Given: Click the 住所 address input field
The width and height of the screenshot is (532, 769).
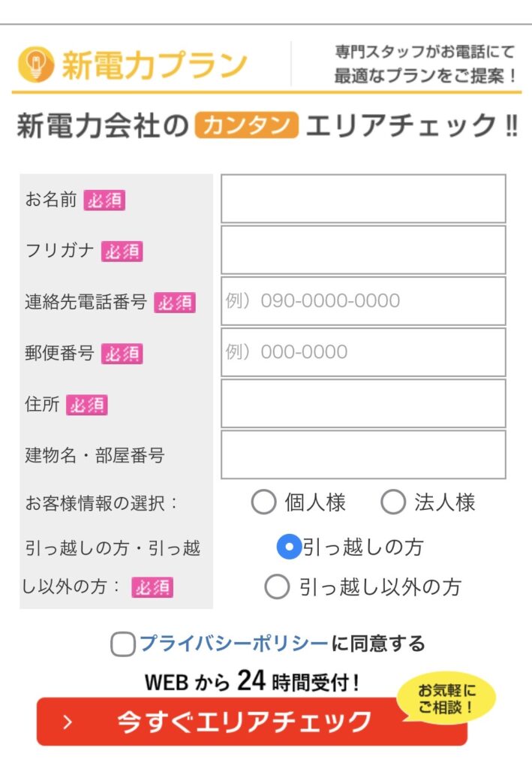Looking at the screenshot, I should (x=363, y=403).
